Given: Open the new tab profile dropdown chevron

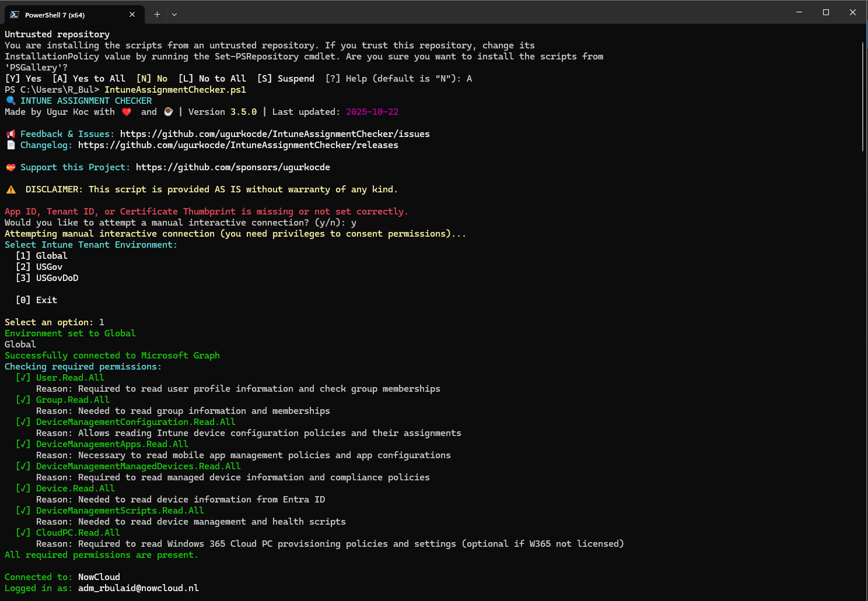Looking at the screenshot, I should (174, 15).
